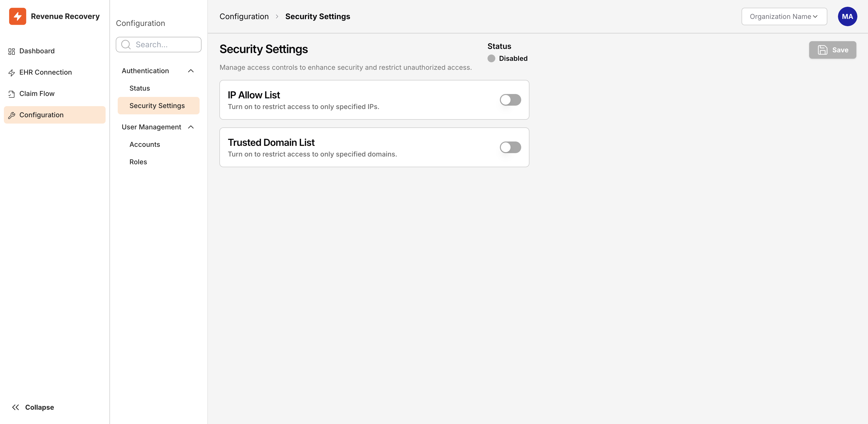Select Security Settings in the sidebar

click(157, 105)
